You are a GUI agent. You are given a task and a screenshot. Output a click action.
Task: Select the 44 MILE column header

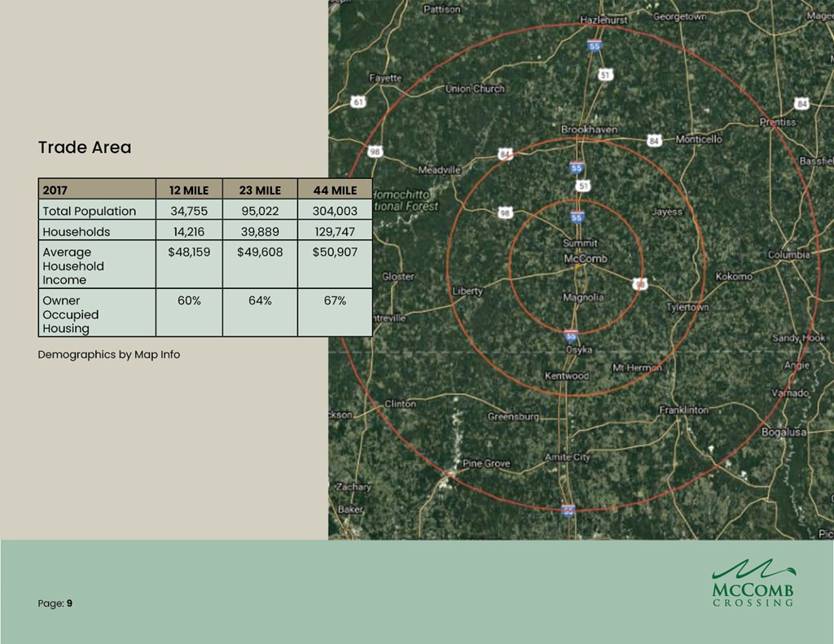click(334, 191)
